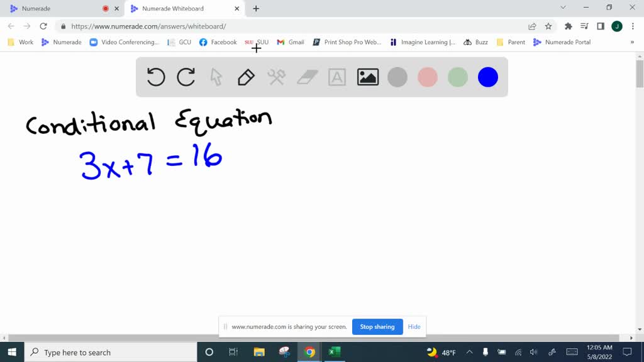Click the redo arrow in whiteboard toolbar
Screen dimensions: 644x362
pyautogui.click(x=186, y=77)
